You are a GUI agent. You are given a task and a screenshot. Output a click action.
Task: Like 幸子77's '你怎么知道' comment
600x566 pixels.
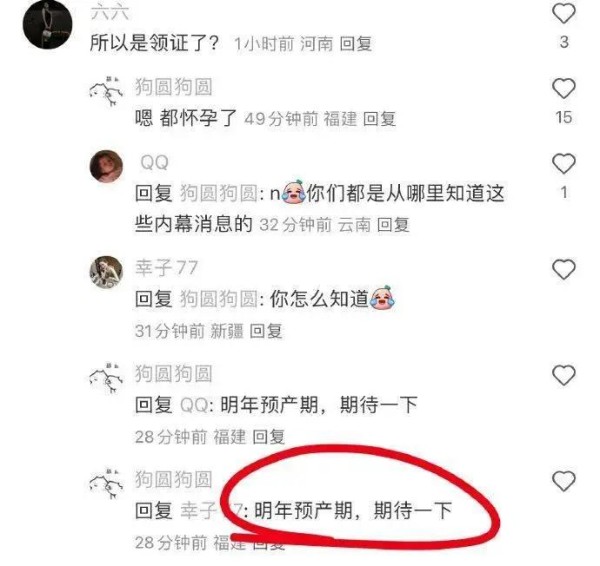click(564, 269)
